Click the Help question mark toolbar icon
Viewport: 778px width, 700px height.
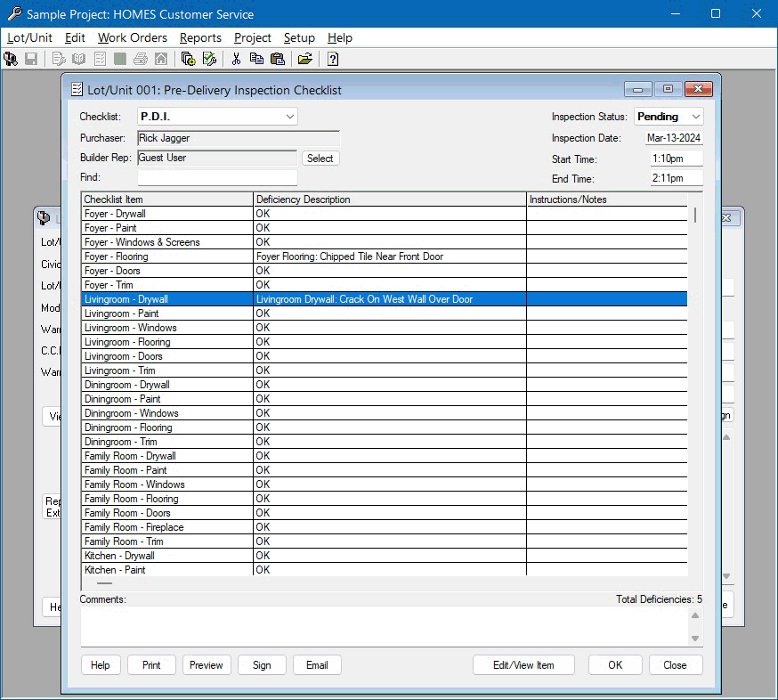[x=333, y=59]
